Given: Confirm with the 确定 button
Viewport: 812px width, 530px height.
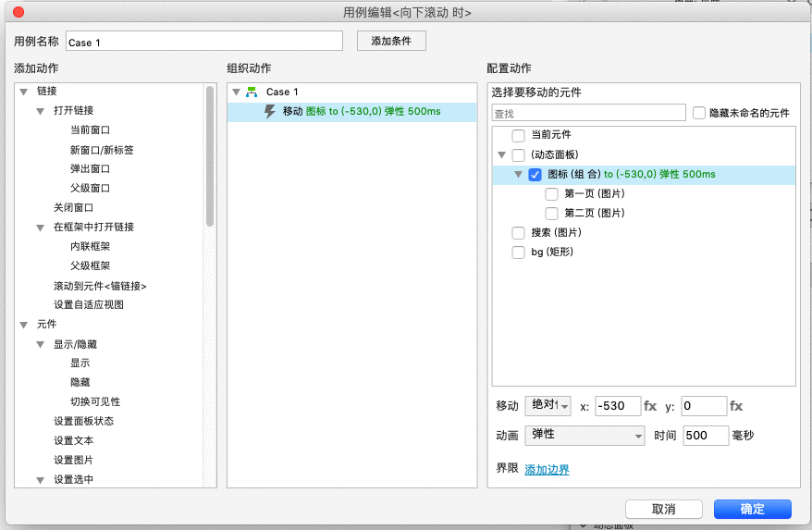Looking at the screenshot, I should coord(753,509).
